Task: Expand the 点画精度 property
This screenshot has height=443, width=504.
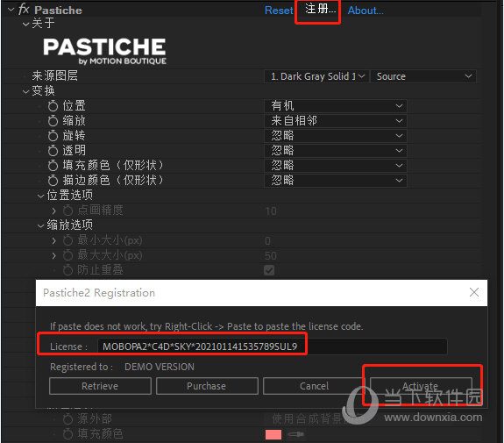Action: 53,211
